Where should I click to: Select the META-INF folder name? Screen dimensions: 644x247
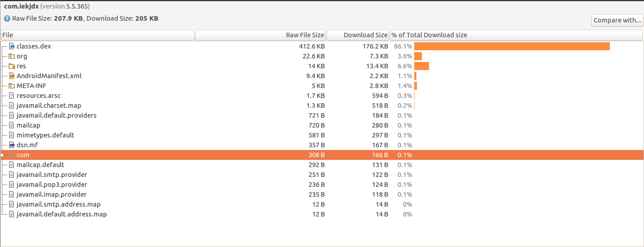(31, 86)
